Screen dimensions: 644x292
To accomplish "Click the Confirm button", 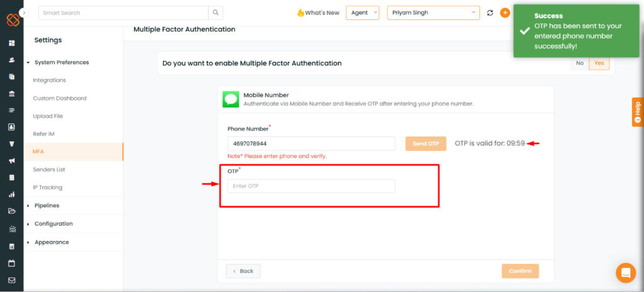I will pyautogui.click(x=520, y=271).
